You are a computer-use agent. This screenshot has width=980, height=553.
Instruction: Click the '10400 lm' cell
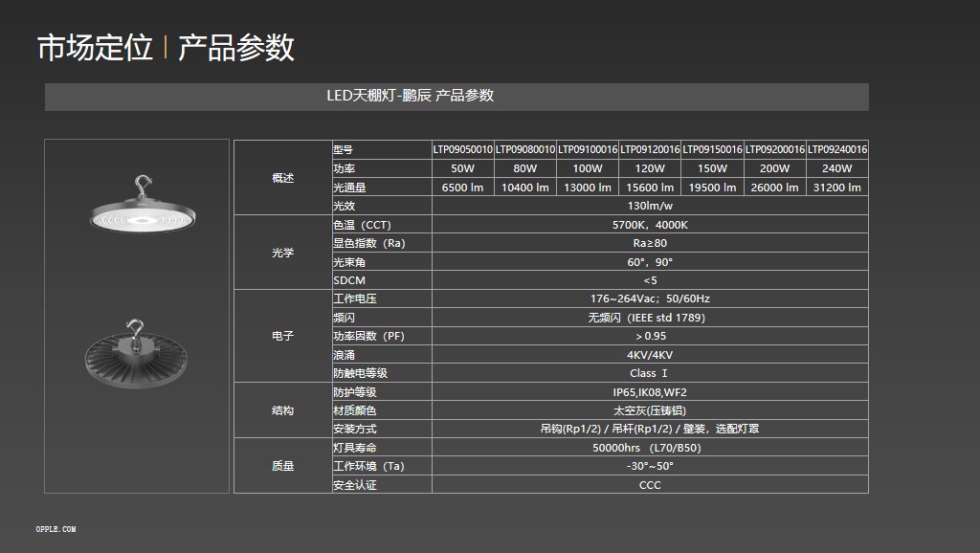pos(525,188)
